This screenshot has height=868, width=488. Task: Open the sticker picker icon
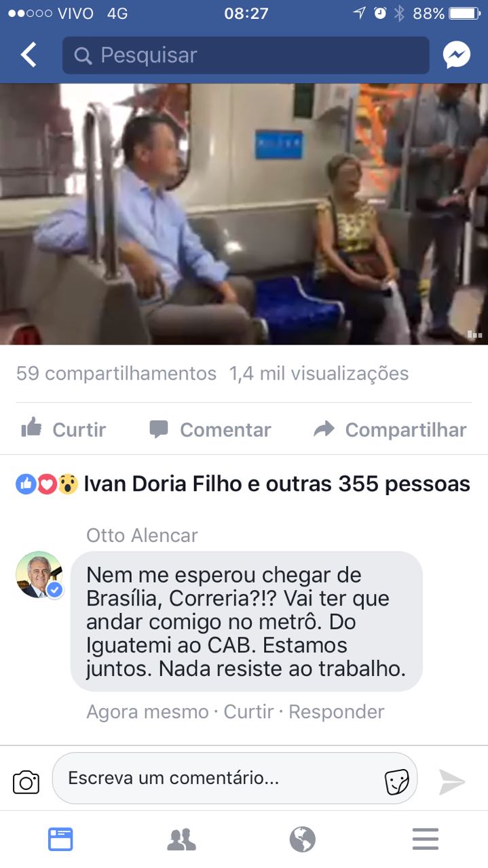click(397, 782)
